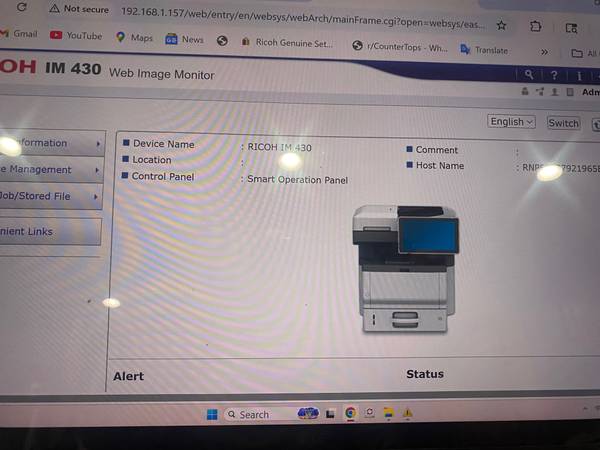The width and height of the screenshot is (600, 450).
Task: Open Chrome from the taskbar
Action: coord(350,413)
